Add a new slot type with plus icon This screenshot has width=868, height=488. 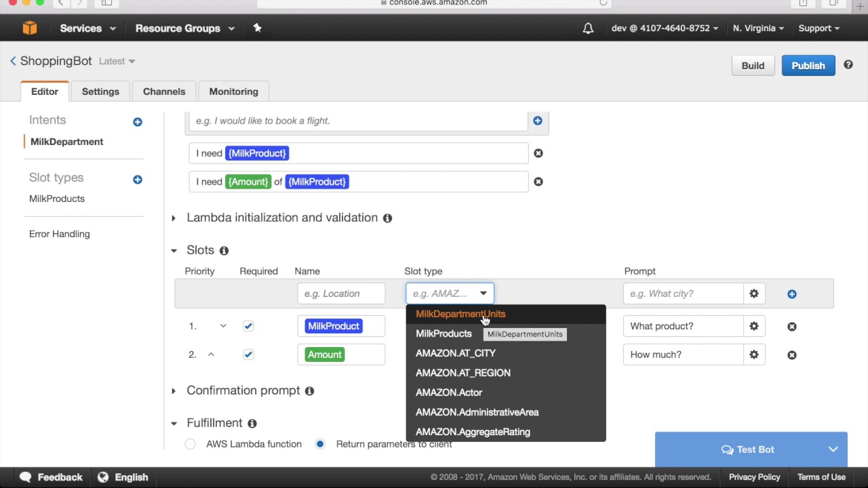pos(138,180)
